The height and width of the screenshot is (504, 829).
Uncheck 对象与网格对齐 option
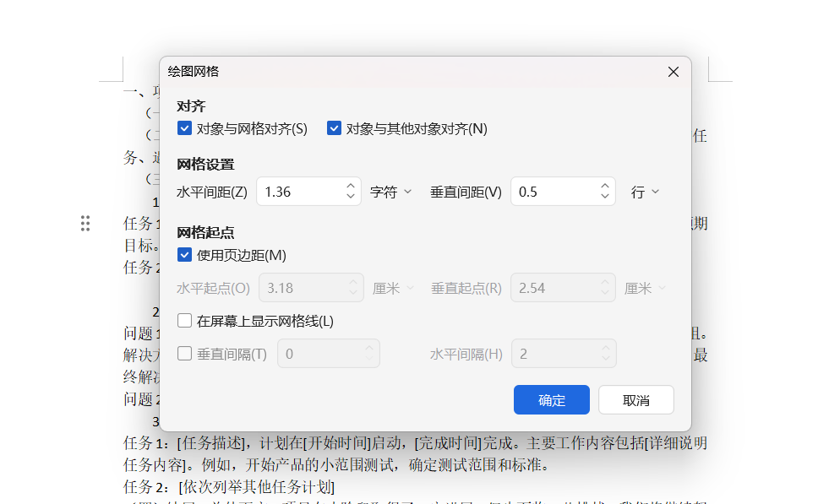184,128
